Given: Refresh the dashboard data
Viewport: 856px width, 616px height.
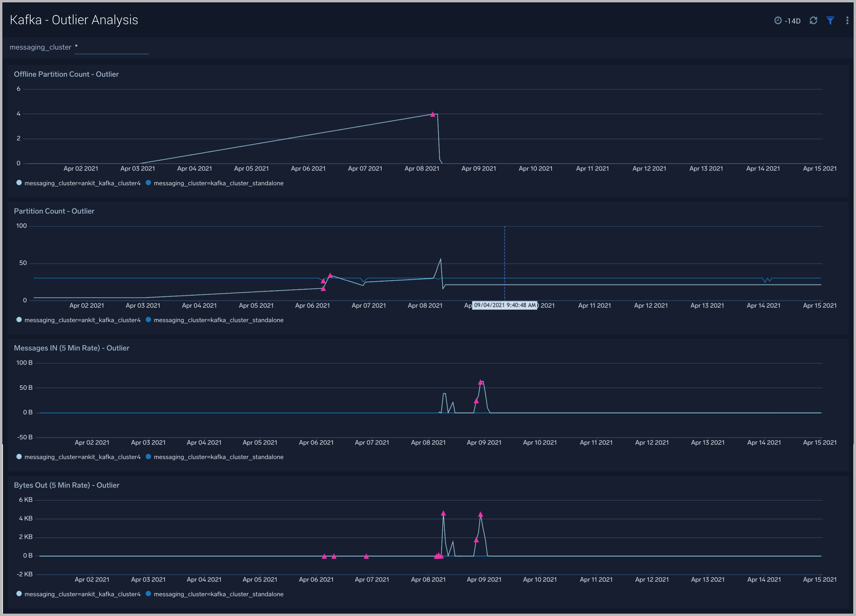Looking at the screenshot, I should pyautogui.click(x=814, y=20).
